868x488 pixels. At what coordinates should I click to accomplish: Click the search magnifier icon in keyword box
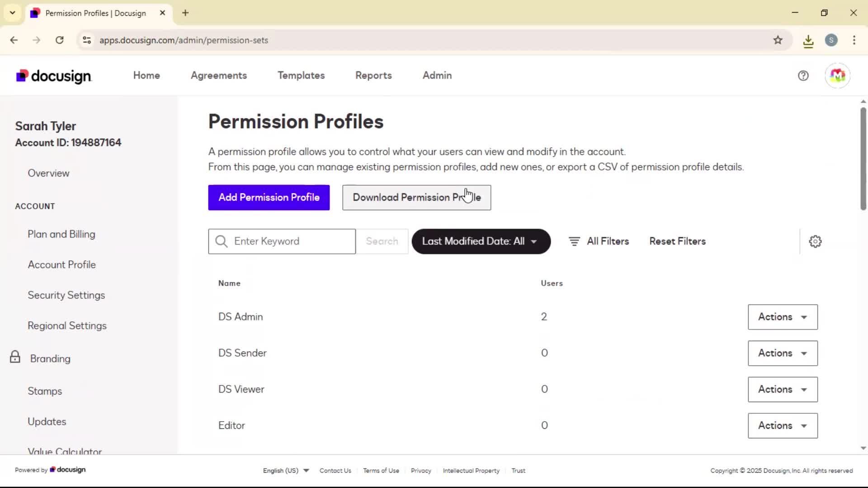(x=222, y=241)
